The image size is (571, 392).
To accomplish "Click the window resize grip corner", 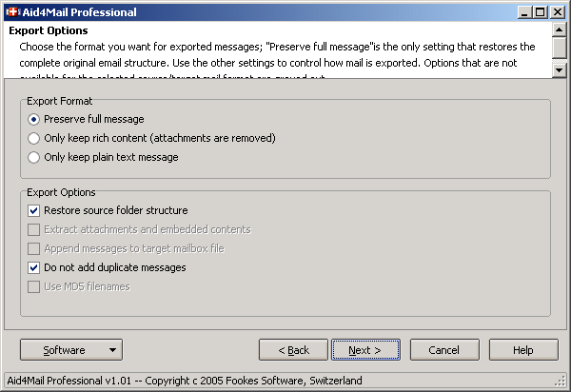I will 562,382.
